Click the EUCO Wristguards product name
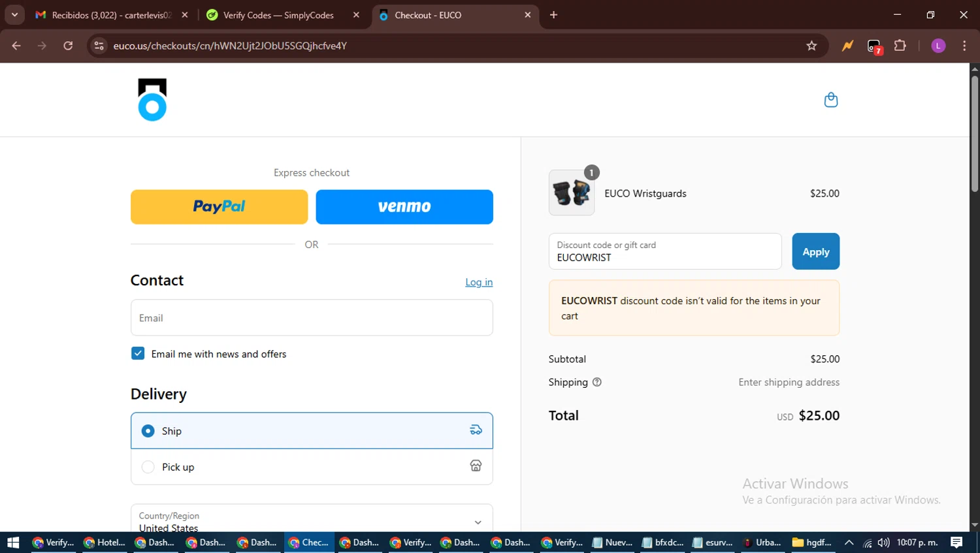980x553 pixels. [645, 193]
